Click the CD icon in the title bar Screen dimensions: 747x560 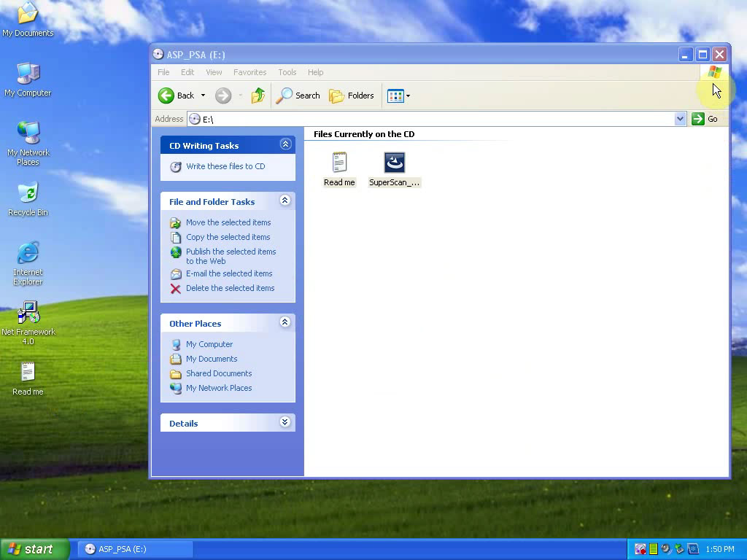(158, 54)
